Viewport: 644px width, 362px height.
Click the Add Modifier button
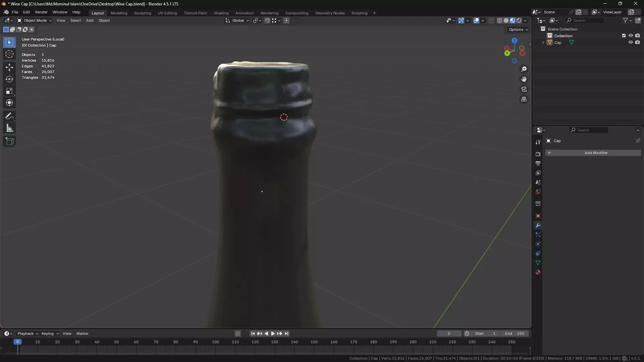(x=593, y=153)
